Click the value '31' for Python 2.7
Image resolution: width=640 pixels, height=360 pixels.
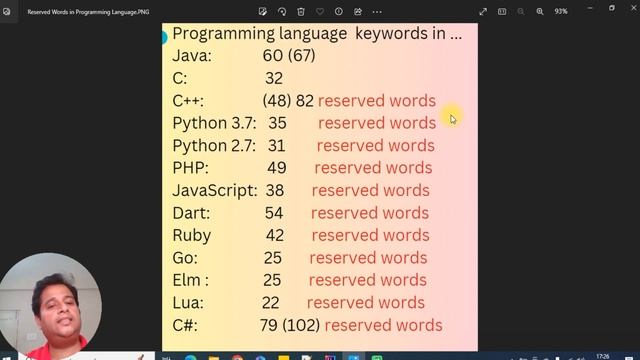[276, 146]
